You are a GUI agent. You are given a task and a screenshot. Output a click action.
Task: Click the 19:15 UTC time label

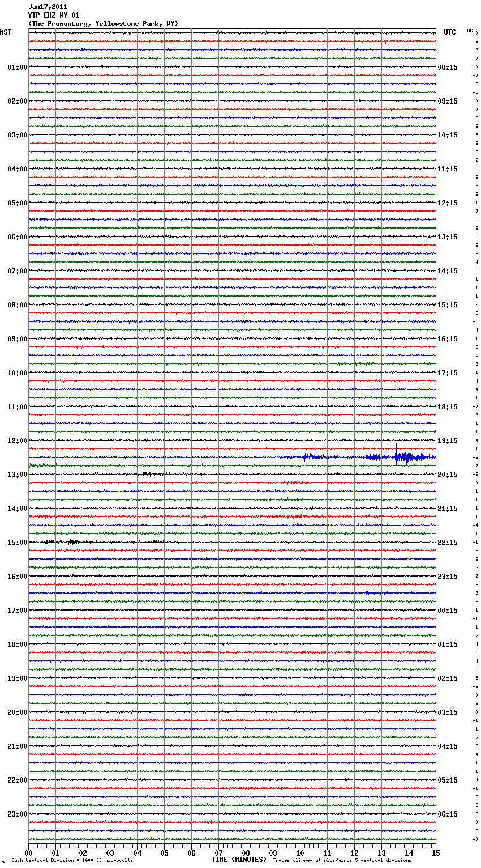tap(448, 441)
